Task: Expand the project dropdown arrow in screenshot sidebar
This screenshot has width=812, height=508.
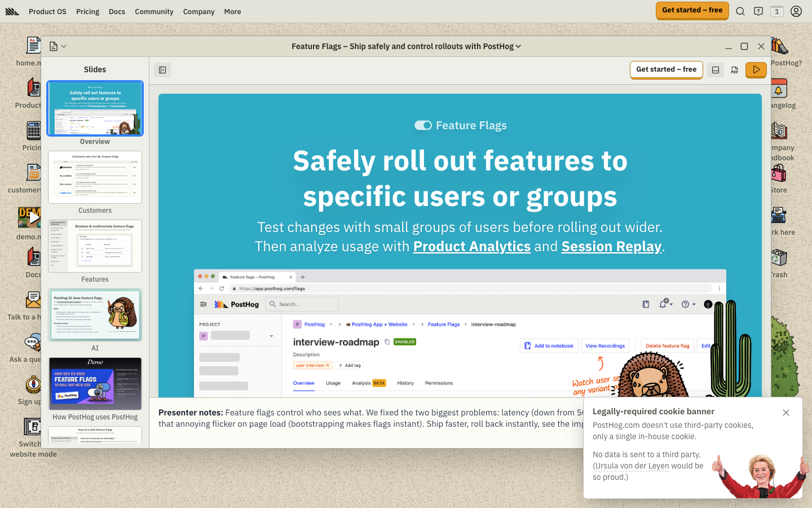Action: tap(271, 336)
